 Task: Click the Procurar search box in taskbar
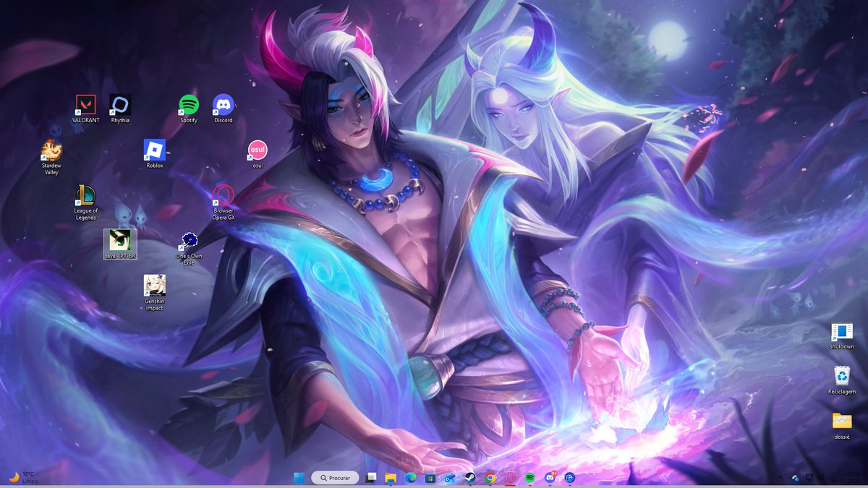pos(335,478)
